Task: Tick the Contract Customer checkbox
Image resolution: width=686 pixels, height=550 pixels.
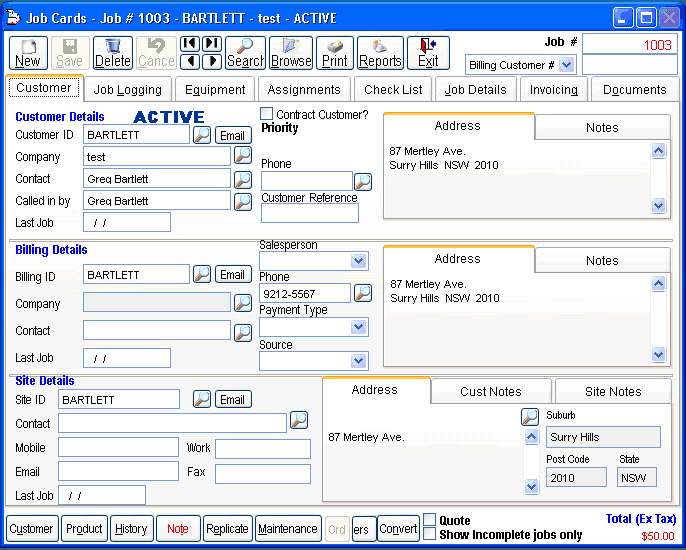Action: point(267,114)
